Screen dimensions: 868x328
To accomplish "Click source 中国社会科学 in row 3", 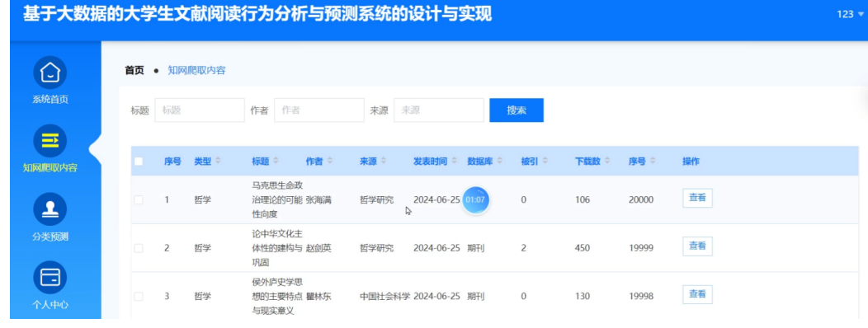I will coord(384,297).
